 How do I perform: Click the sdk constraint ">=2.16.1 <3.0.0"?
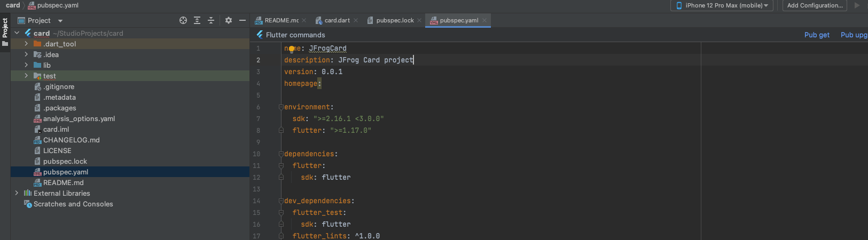348,118
